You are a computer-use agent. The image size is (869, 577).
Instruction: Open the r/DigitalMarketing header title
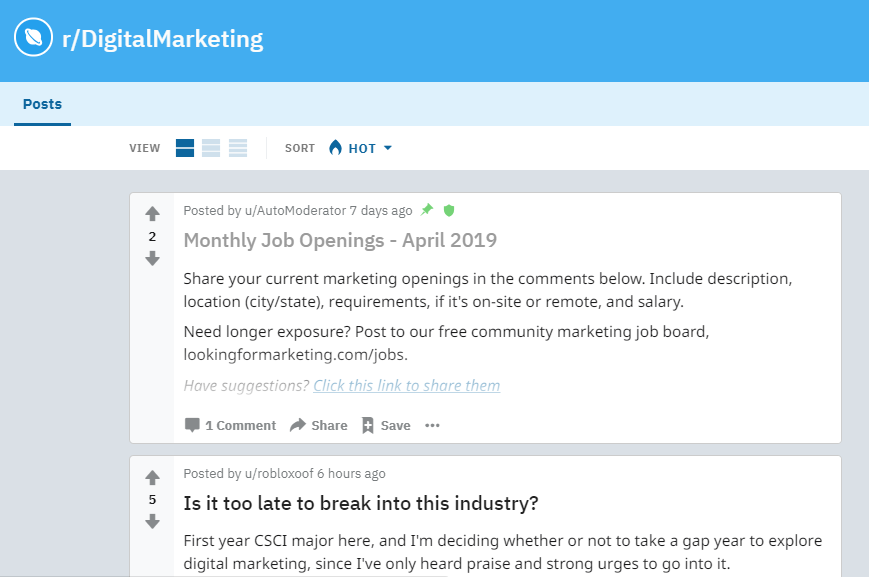pyautogui.click(x=162, y=39)
